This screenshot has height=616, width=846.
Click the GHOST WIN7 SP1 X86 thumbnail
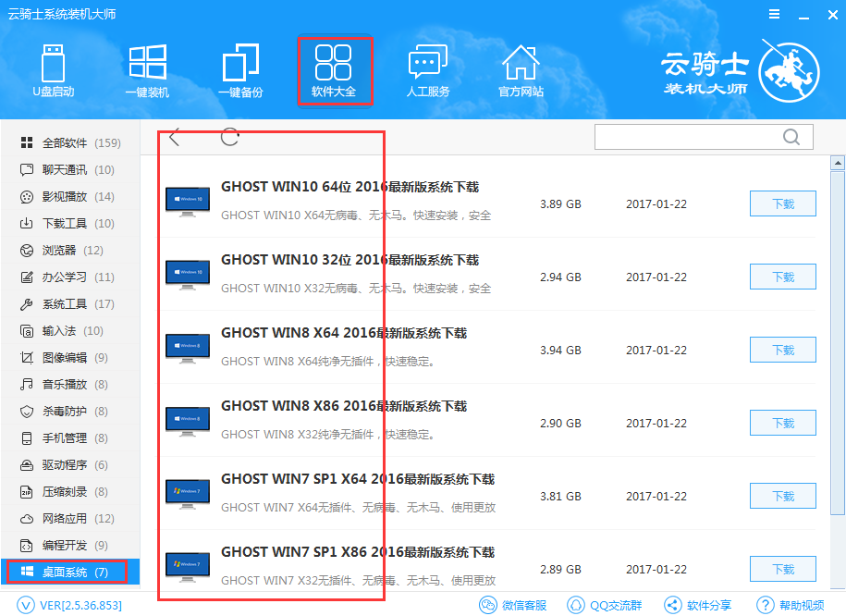187,567
